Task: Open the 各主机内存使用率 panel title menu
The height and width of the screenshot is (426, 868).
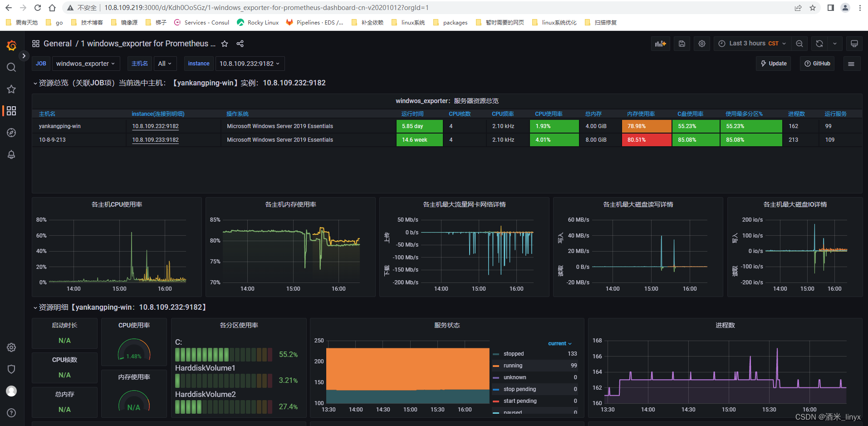Action: [291, 204]
